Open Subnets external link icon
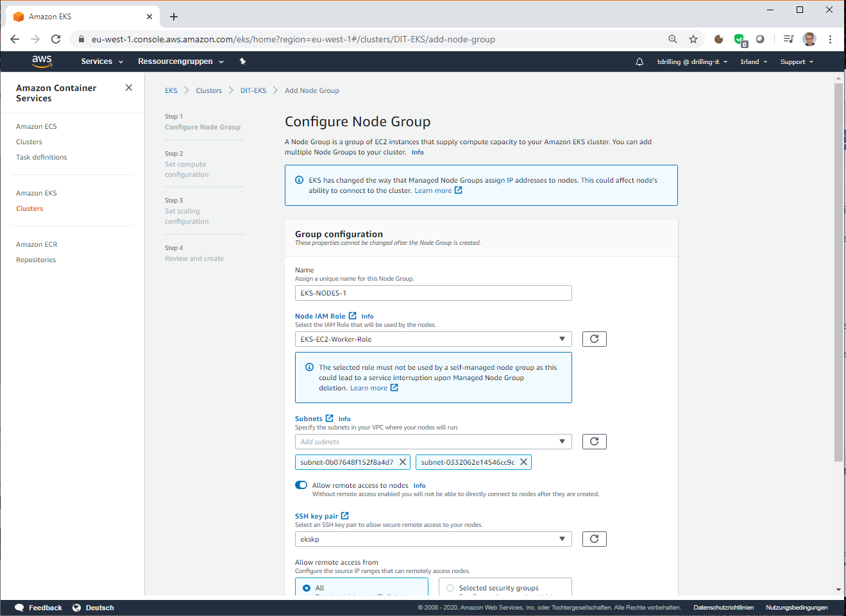846x616 pixels. [330, 419]
